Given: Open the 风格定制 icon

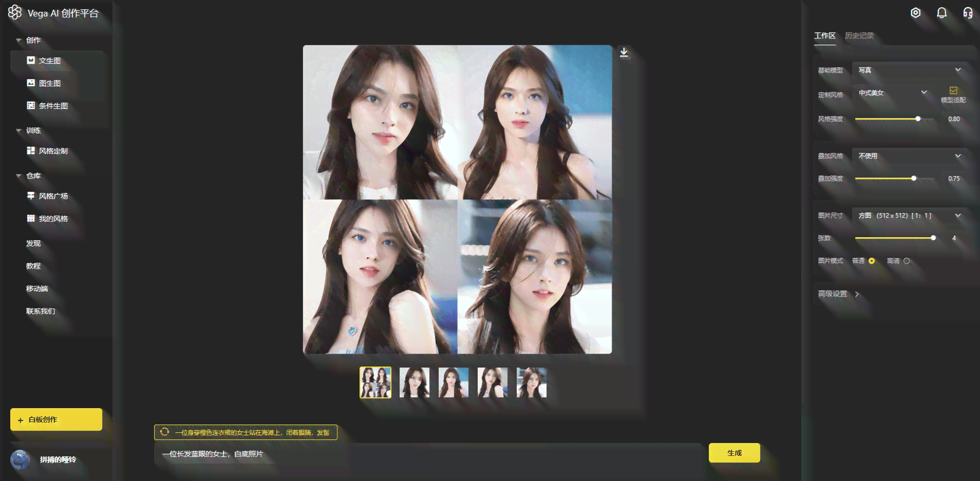Looking at the screenshot, I should (x=31, y=150).
